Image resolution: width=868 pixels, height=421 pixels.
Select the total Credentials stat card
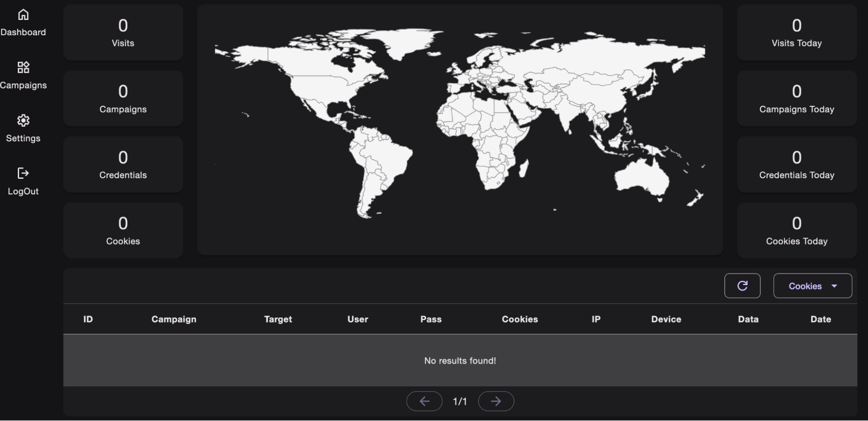click(123, 164)
